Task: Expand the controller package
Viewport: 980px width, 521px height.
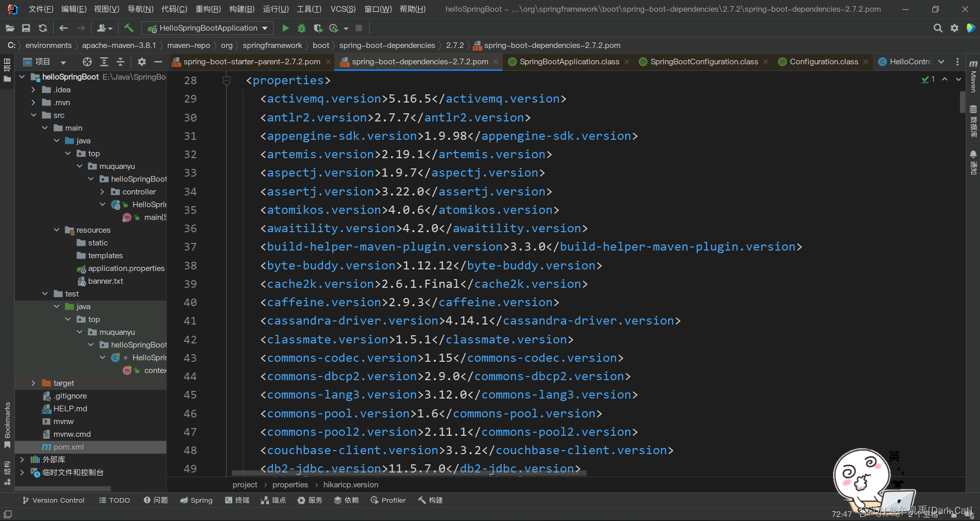Action: (x=102, y=192)
